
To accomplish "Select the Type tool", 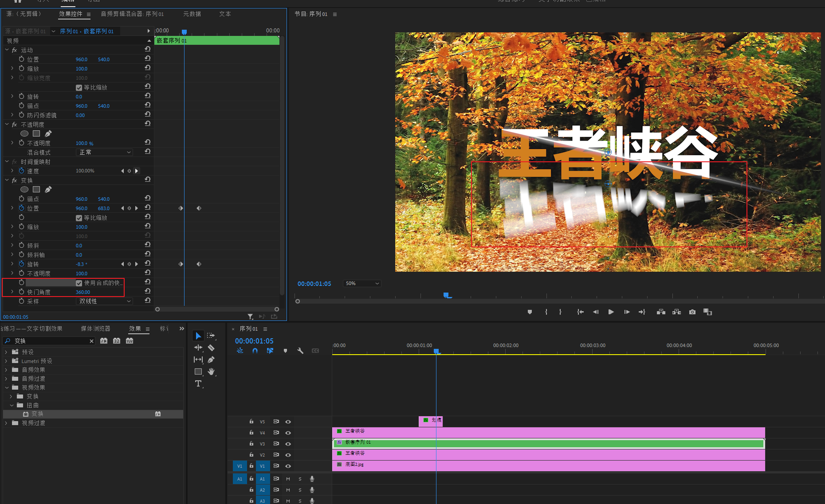I will coord(198,383).
